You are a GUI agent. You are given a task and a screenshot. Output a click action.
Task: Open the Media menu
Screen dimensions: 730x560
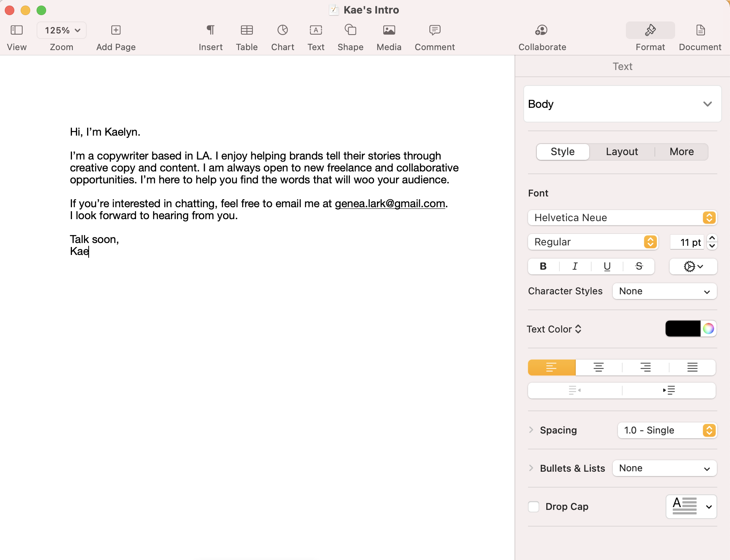click(x=389, y=30)
